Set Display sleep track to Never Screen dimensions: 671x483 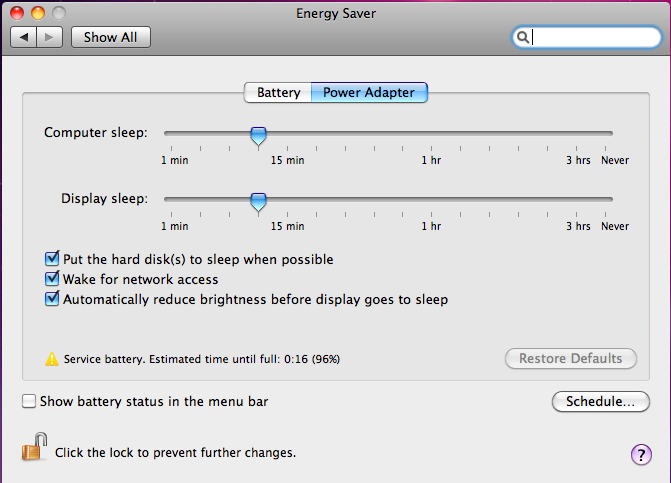(606, 199)
